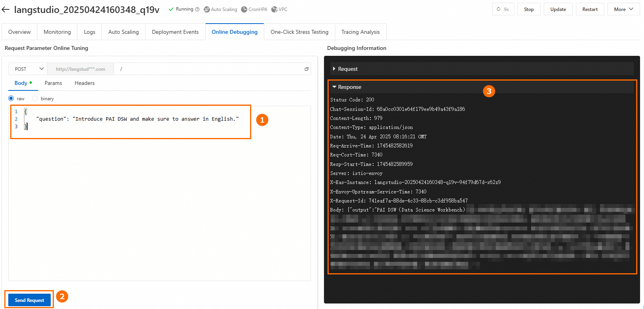Open the Logs tab
Viewport: 644px width, 309px height.
pos(90,32)
